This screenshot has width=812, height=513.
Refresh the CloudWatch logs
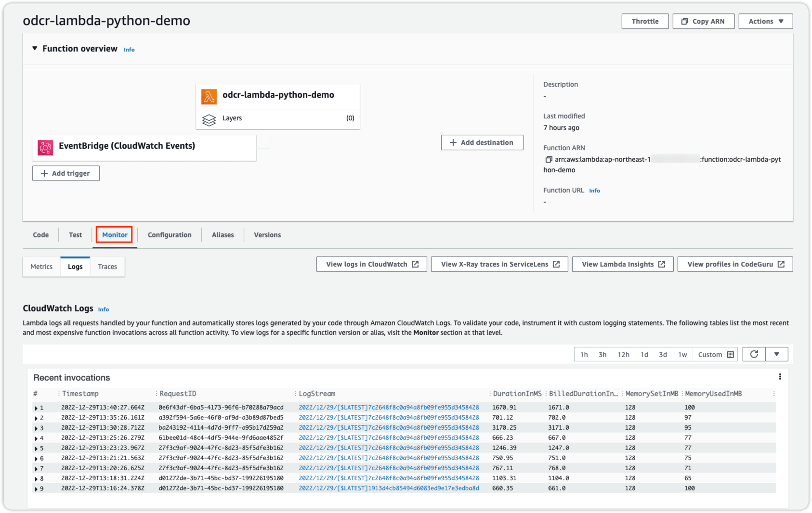[754, 354]
